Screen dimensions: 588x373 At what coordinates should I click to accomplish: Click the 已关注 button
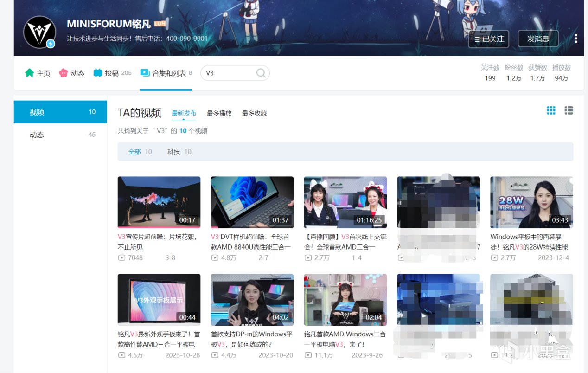(489, 39)
